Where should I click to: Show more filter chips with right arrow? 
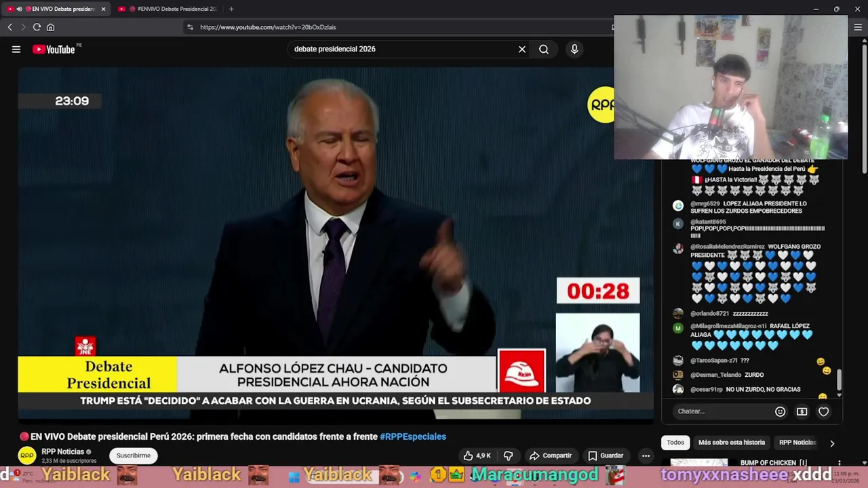click(832, 443)
